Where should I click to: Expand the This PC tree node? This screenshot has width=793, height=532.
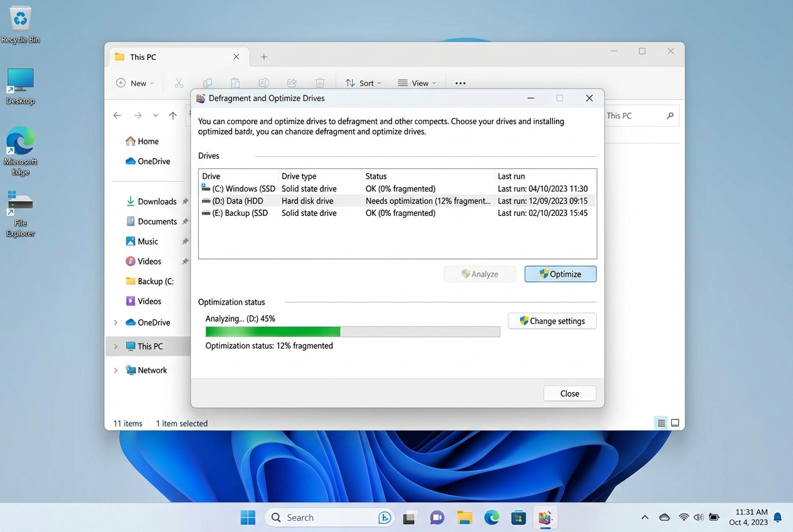pyautogui.click(x=115, y=346)
